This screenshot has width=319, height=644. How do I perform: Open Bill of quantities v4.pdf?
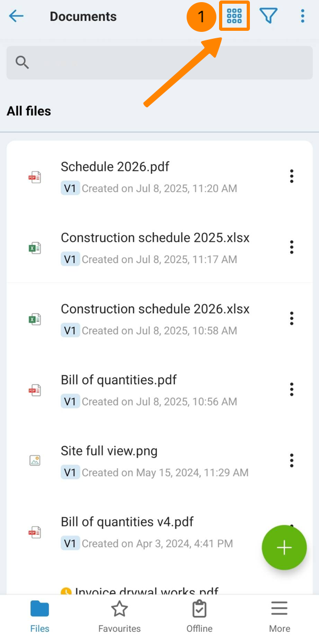[127, 522]
